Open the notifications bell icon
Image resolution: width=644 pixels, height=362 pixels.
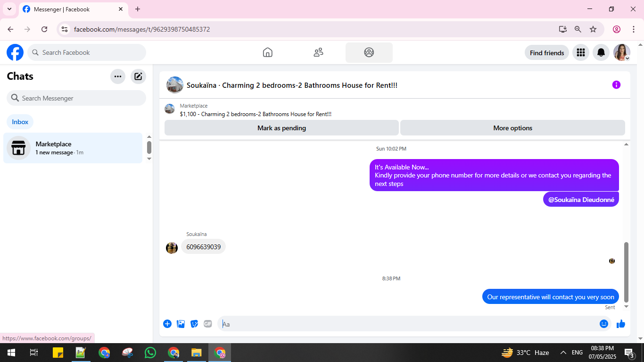(601, 52)
